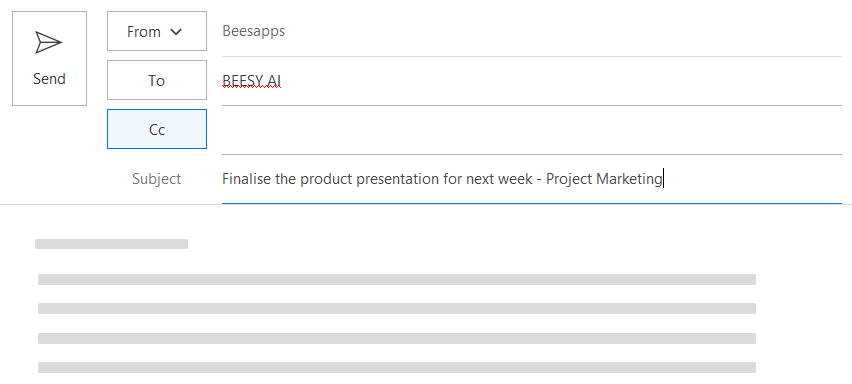The height and width of the screenshot is (384, 852).
Task: Click the word Marketing in the subject
Action: tap(629, 179)
